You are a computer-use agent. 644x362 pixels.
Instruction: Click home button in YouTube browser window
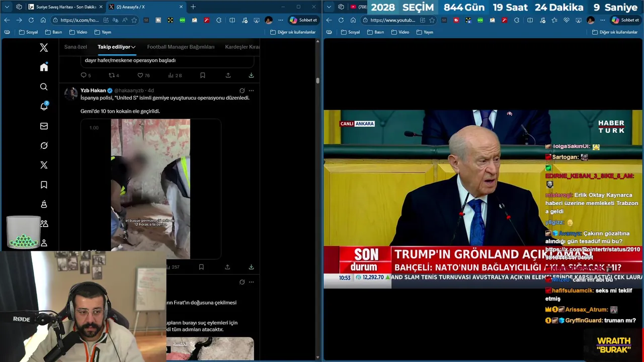point(353,20)
